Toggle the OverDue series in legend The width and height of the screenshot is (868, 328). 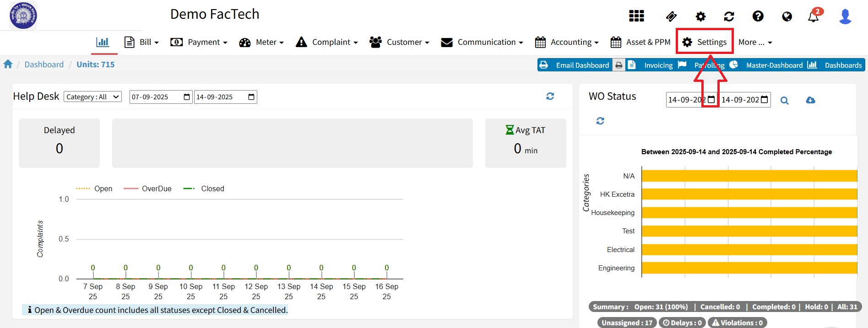pos(147,188)
